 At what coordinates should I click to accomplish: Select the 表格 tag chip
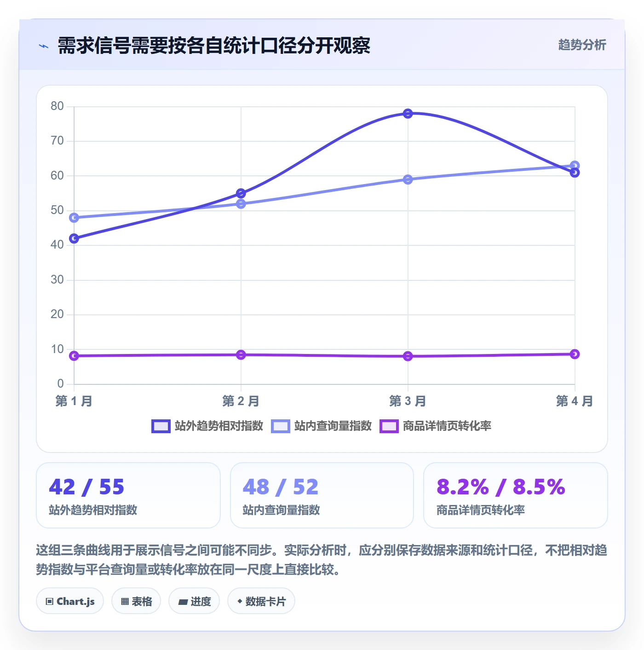[136, 601]
